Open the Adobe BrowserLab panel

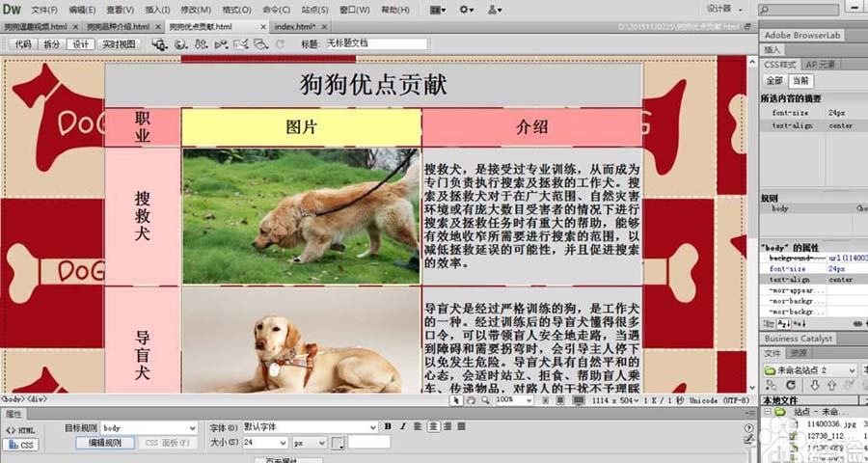tap(802, 35)
